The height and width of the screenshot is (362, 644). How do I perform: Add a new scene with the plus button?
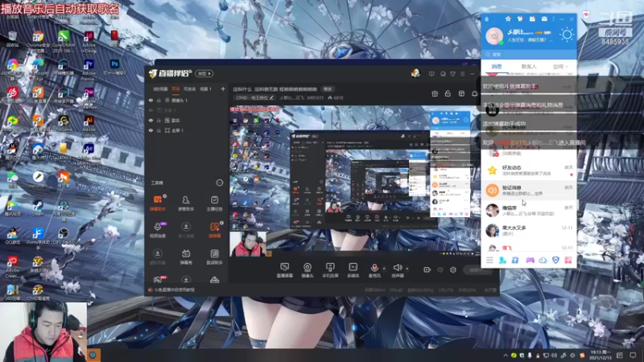tap(223, 88)
